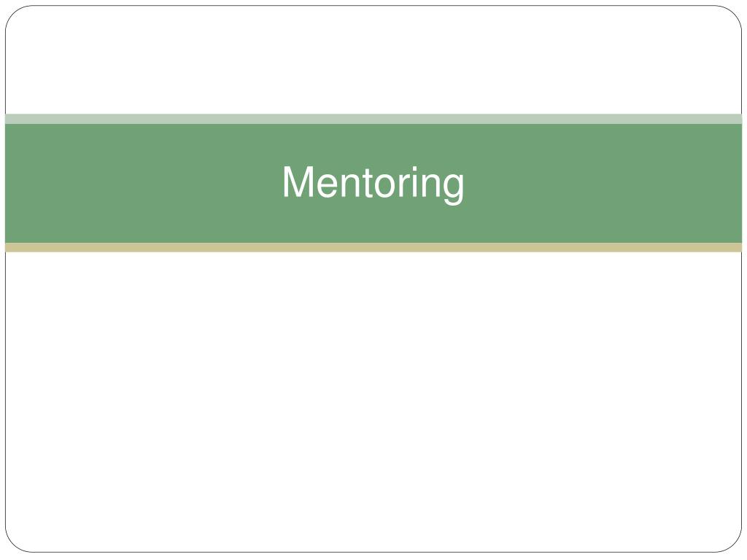Click the letter t in Mentoring
Image resolution: width=747 pixels, height=560 pixels.
click(368, 183)
